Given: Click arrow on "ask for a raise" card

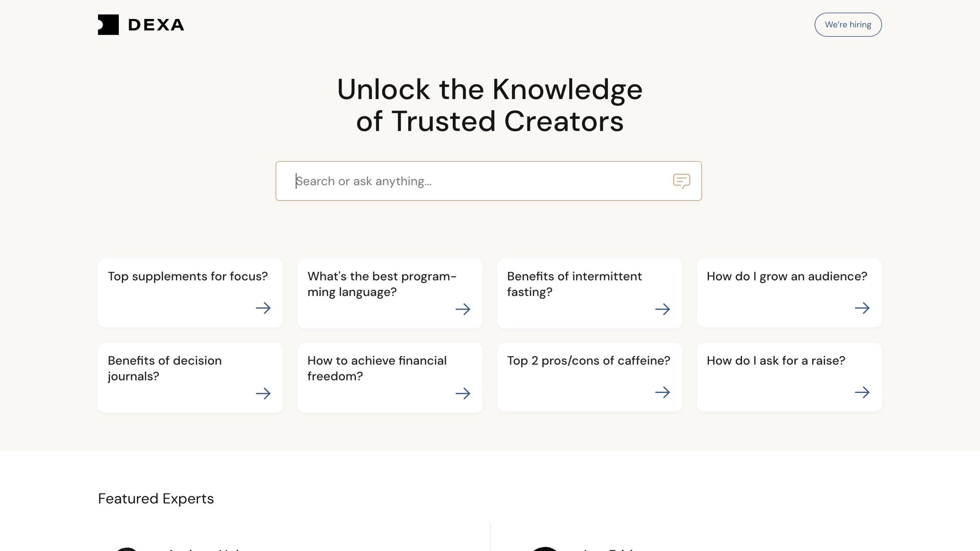Looking at the screenshot, I should click(x=862, y=392).
